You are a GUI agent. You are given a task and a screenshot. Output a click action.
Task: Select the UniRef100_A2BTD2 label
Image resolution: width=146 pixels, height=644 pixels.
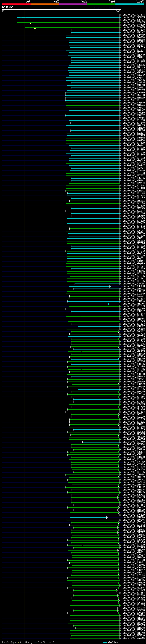point(134,552)
